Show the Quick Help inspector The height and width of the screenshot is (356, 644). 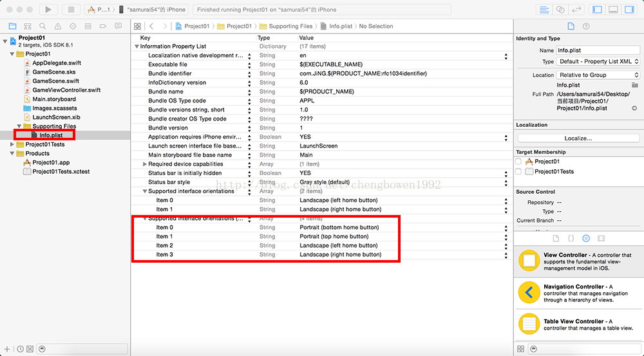point(586,26)
